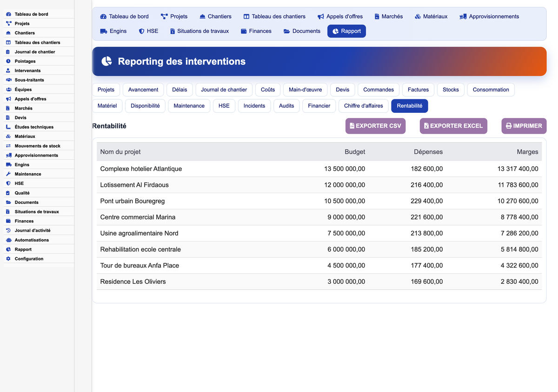This screenshot has height=392, width=558.
Task: Open the Audits report tab
Action: point(286,106)
